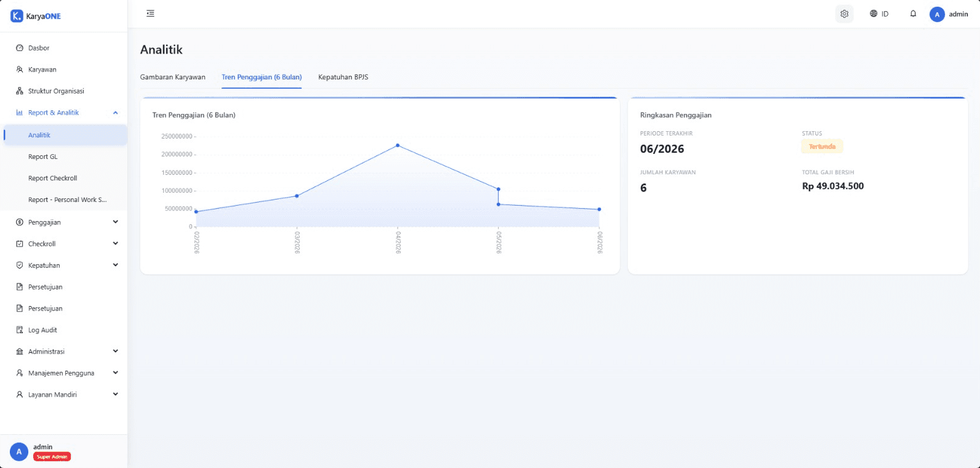Select Analitik in the sidebar submenu
Screen dimensions: 980x468
(64, 135)
